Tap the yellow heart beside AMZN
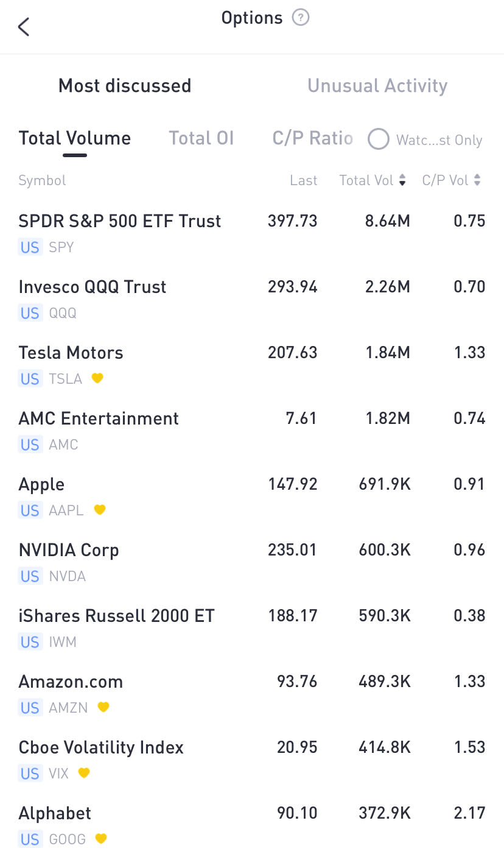Viewport: 504px width, 854px height. pos(103,707)
